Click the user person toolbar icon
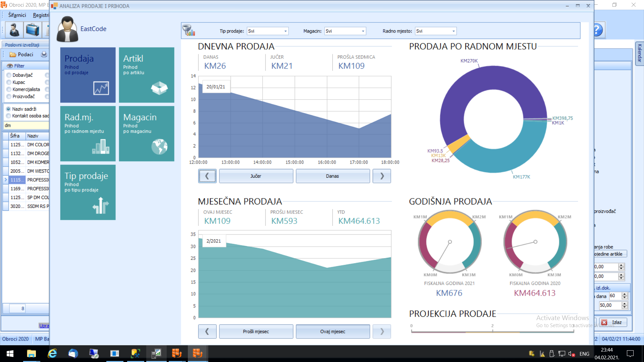 [14, 30]
